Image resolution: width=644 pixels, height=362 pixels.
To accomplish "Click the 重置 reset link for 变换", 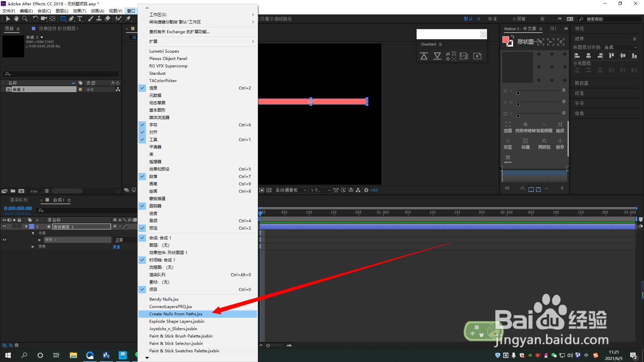I will [117, 247].
